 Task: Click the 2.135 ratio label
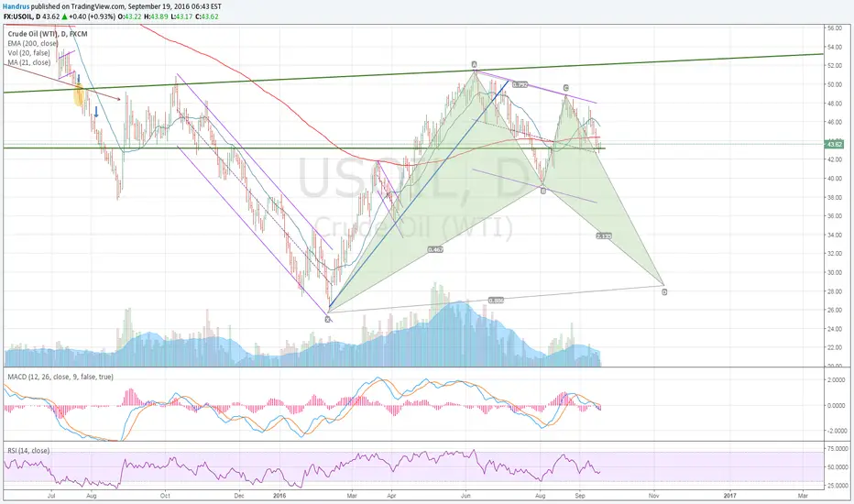coord(604,236)
